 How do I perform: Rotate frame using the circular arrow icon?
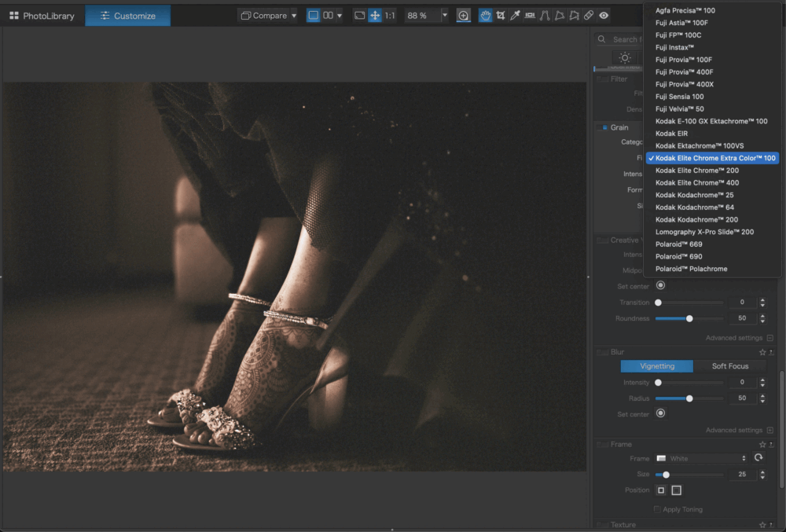tap(758, 458)
